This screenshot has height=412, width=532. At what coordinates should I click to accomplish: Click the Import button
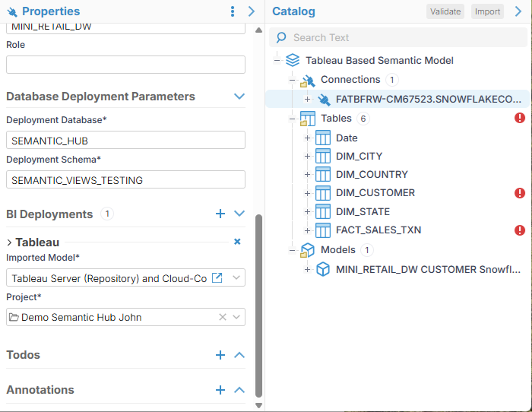coord(487,11)
